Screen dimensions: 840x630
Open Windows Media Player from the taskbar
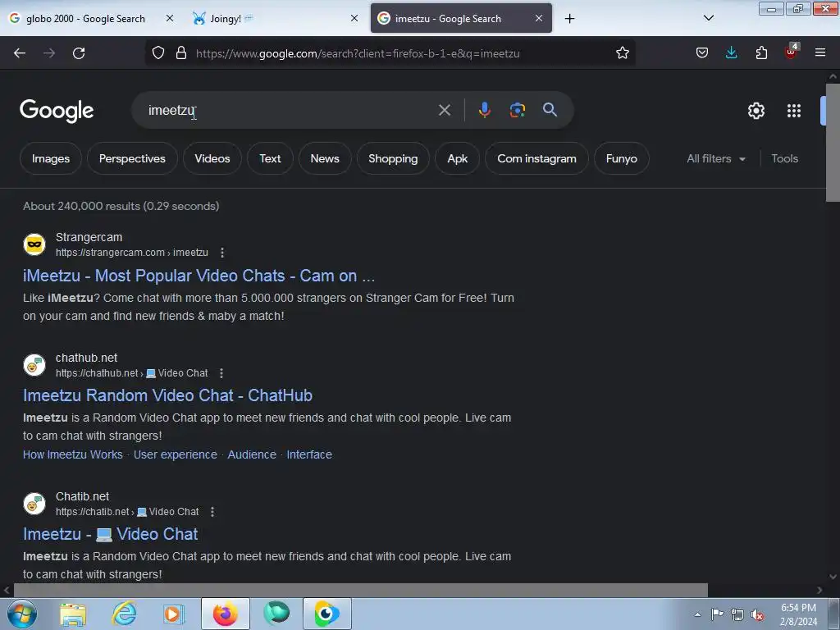[x=174, y=614]
